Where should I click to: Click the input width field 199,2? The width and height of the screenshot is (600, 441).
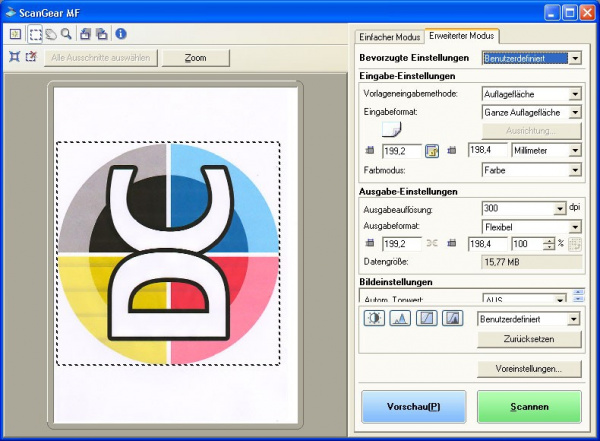(400, 150)
